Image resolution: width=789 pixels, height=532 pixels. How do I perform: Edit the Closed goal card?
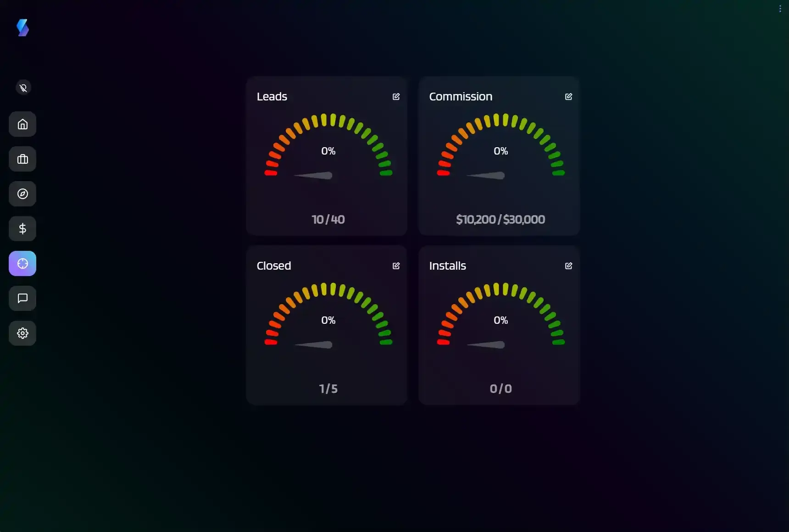tap(396, 266)
